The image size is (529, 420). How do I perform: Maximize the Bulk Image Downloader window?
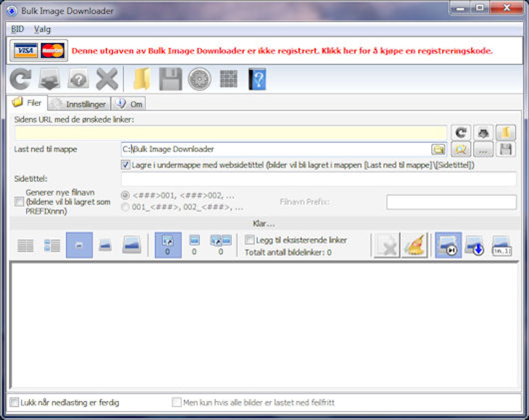click(x=480, y=8)
